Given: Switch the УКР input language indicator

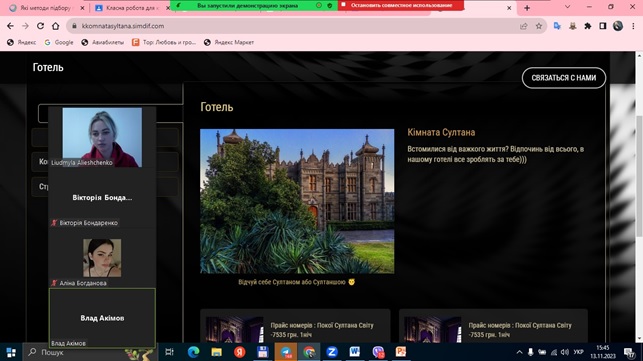Looking at the screenshot, I should (579, 352).
